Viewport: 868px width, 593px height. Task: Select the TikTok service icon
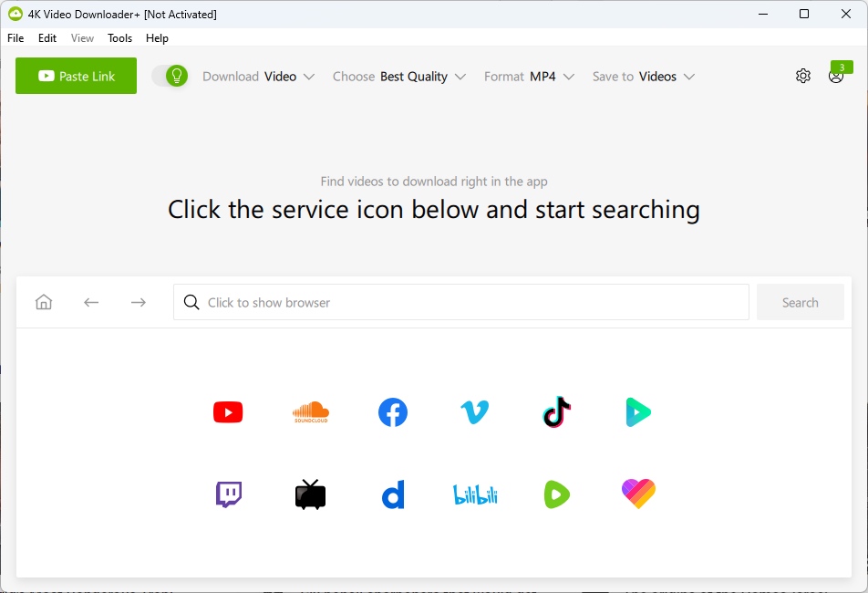click(x=556, y=411)
